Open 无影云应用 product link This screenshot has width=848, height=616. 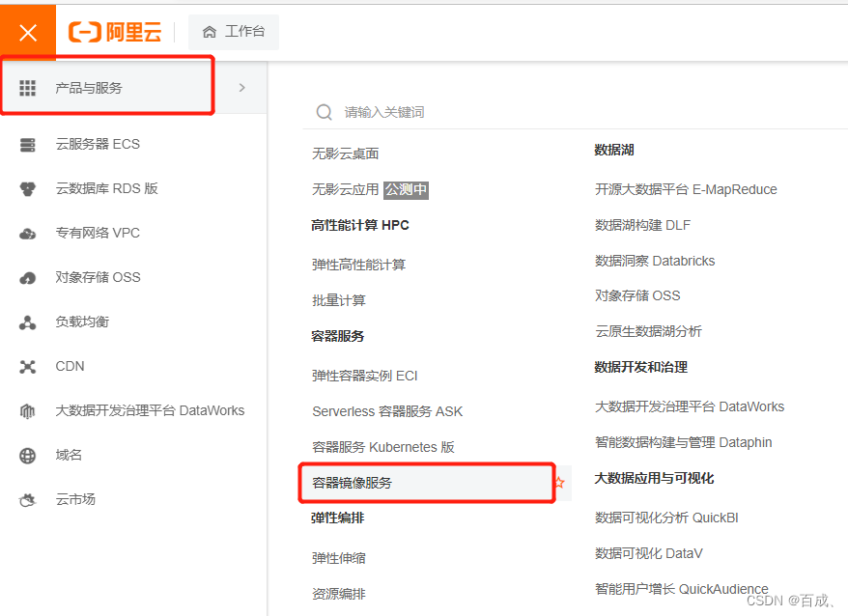[x=345, y=189]
